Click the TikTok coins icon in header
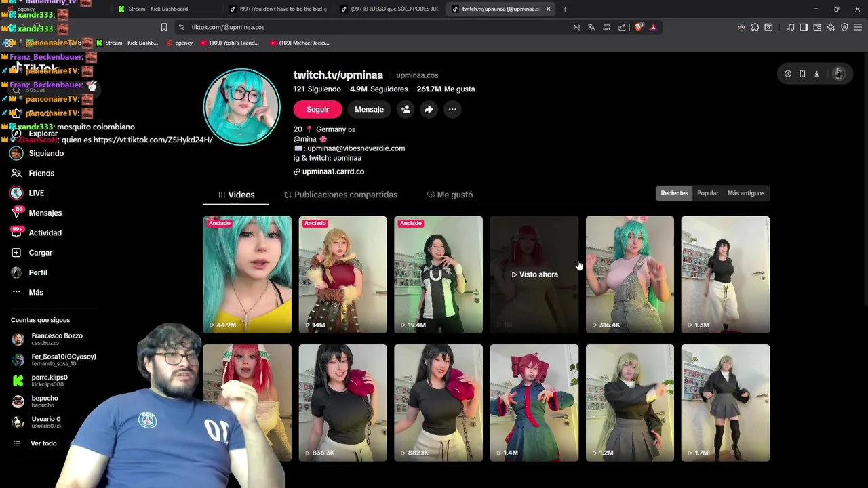868x488 pixels. pos(787,74)
